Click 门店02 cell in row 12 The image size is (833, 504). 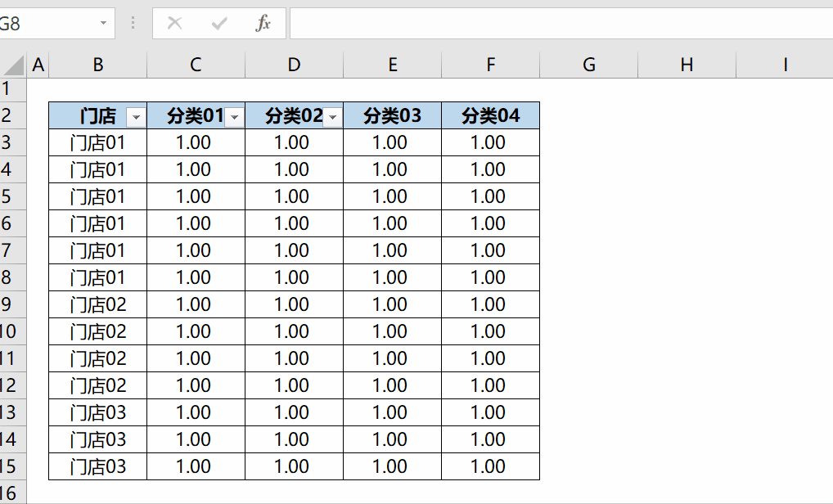point(97,385)
